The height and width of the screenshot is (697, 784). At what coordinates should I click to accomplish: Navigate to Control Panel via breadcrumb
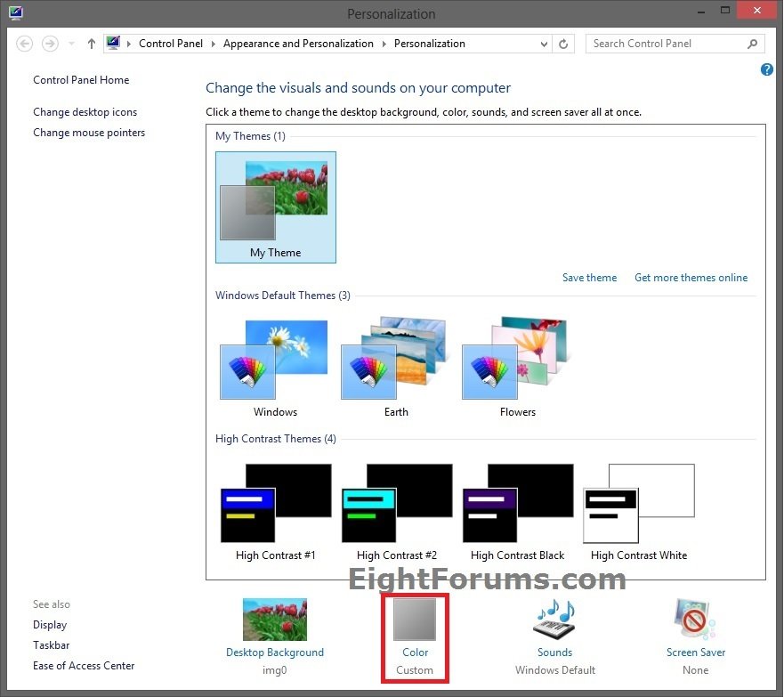coord(171,43)
